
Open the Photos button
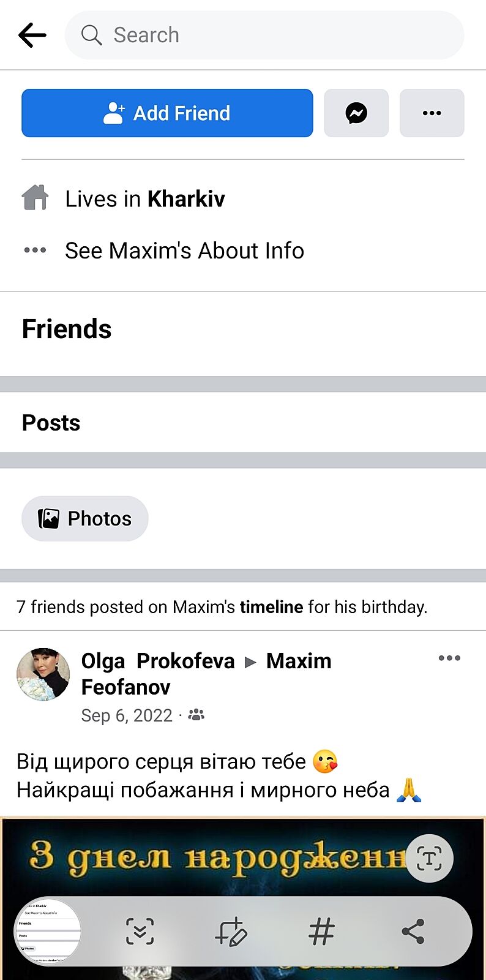(85, 519)
